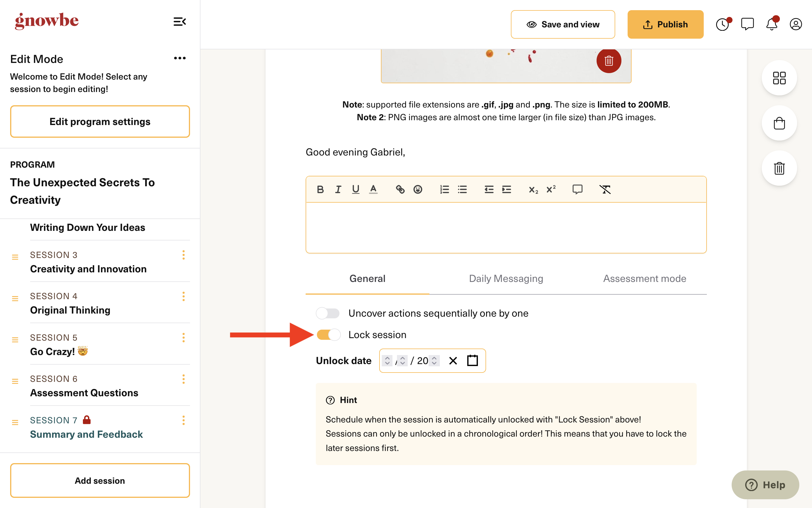The image size is (812, 508).
Task: Adjust the unlock date day stepper
Action: 403,360
